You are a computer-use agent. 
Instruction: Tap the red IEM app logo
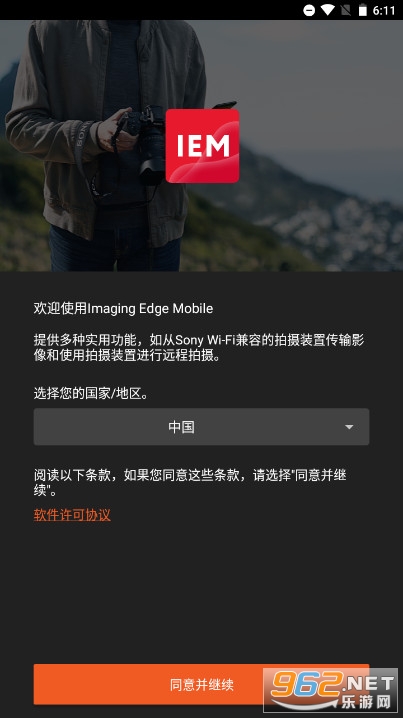coord(202,146)
